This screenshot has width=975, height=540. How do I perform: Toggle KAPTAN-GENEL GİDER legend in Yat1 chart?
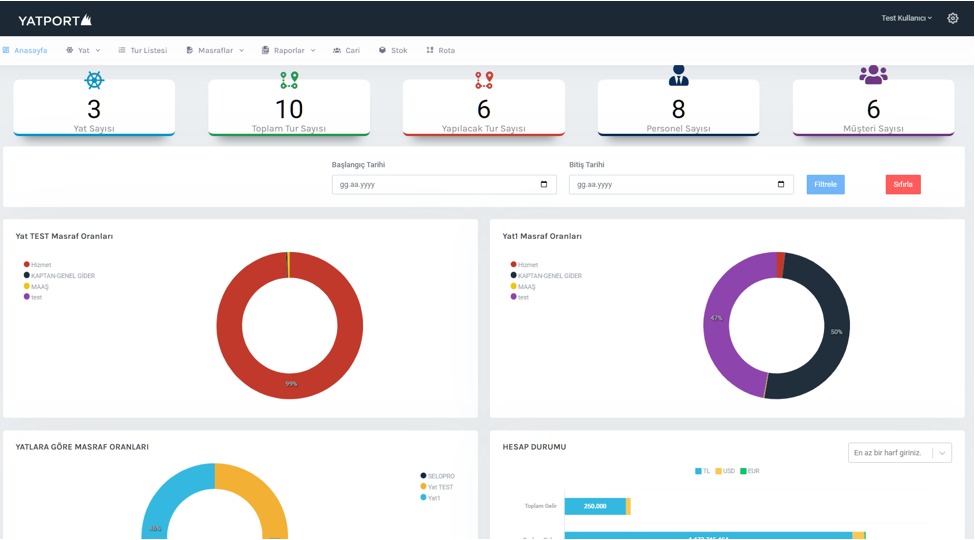click(545, 276)
